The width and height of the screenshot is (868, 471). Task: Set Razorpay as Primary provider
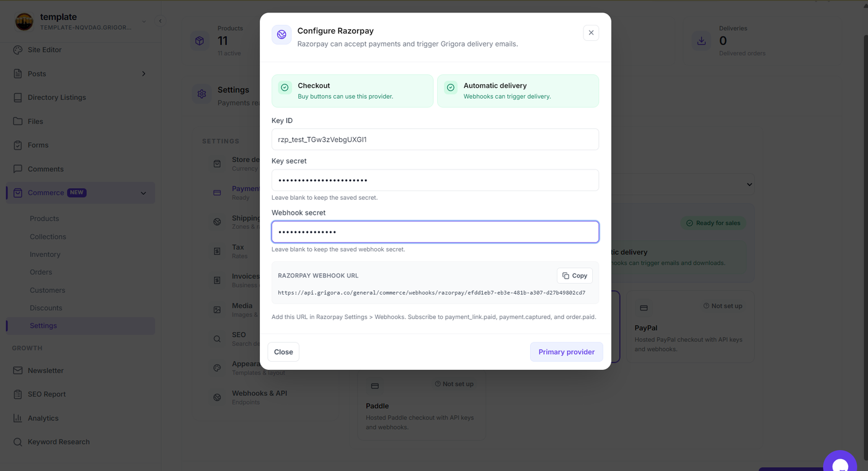click(567, 352)
